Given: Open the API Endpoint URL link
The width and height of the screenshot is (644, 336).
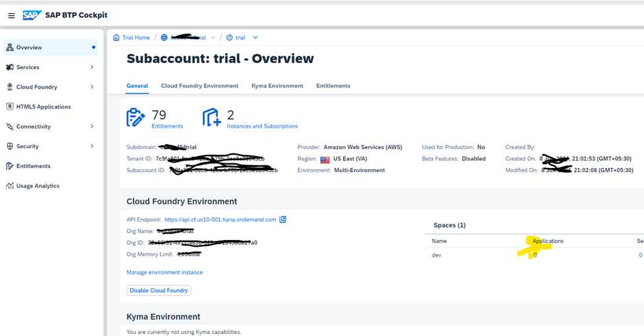Looking at the screenshot, I should [x=220, y=220].
